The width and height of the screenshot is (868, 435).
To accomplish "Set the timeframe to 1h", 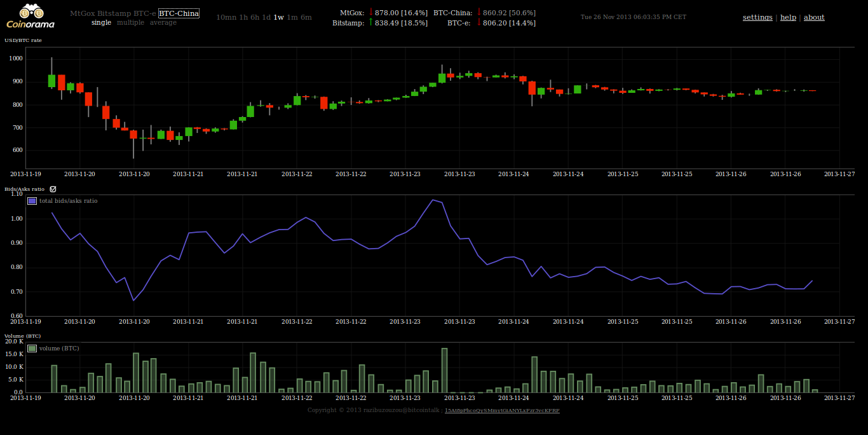I will coord(243,17).
